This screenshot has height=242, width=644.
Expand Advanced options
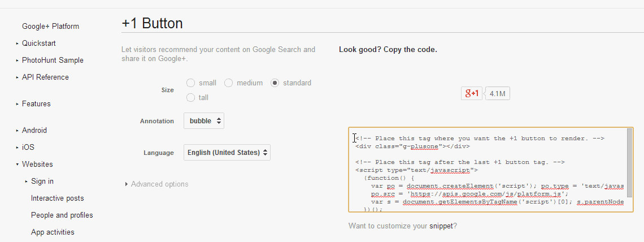(159, 184)
